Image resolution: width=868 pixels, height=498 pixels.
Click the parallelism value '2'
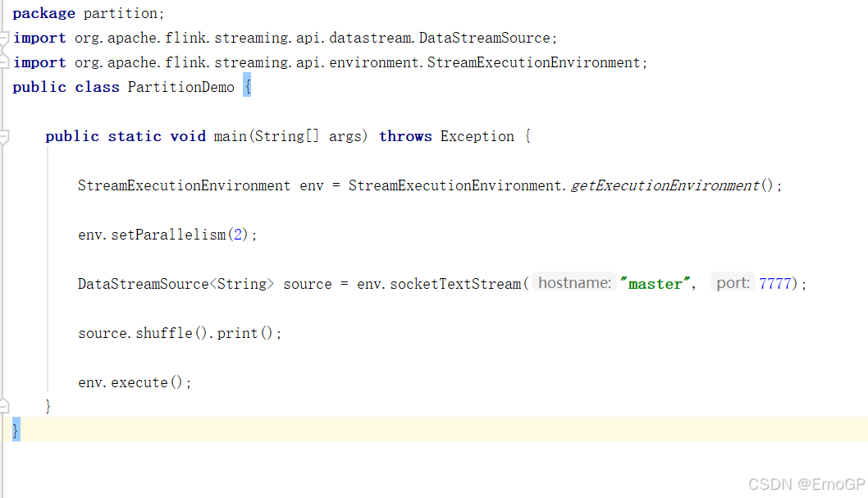pyautogui.click(x=238, y=235)
